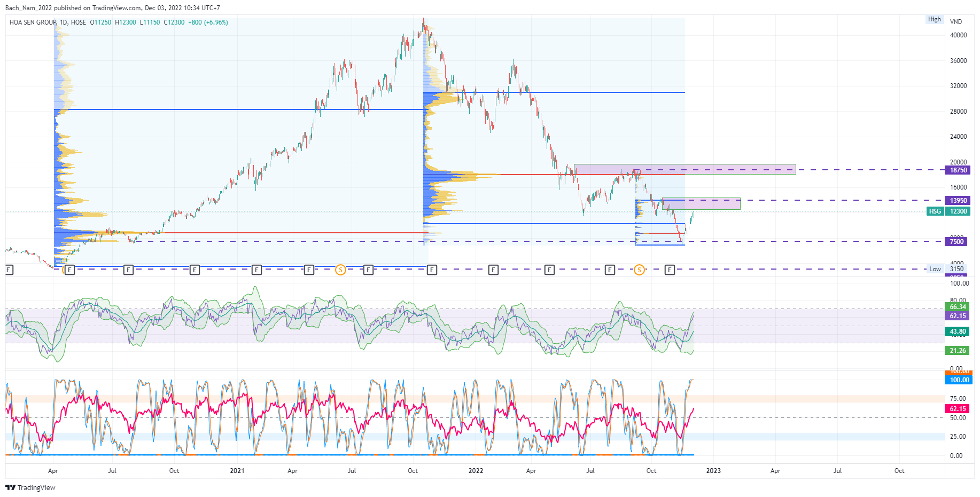Viewport: 980px width, 497px height.
Task: Select the 24000 price axis label
Action: [958, 137]
